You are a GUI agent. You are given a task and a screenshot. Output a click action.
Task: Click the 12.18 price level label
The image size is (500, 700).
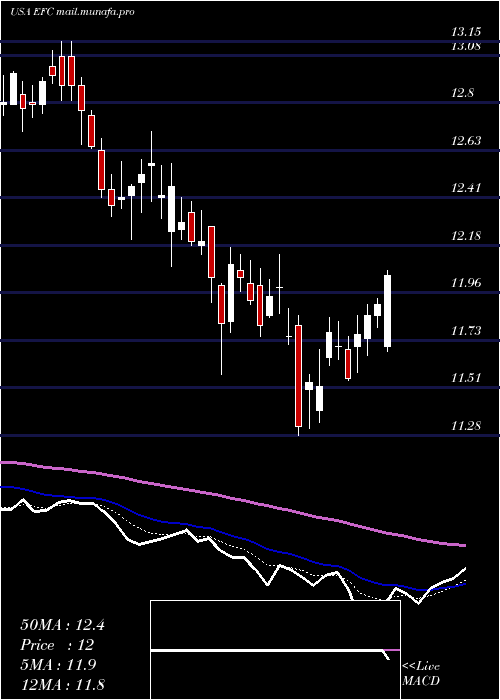coord(466,236)
